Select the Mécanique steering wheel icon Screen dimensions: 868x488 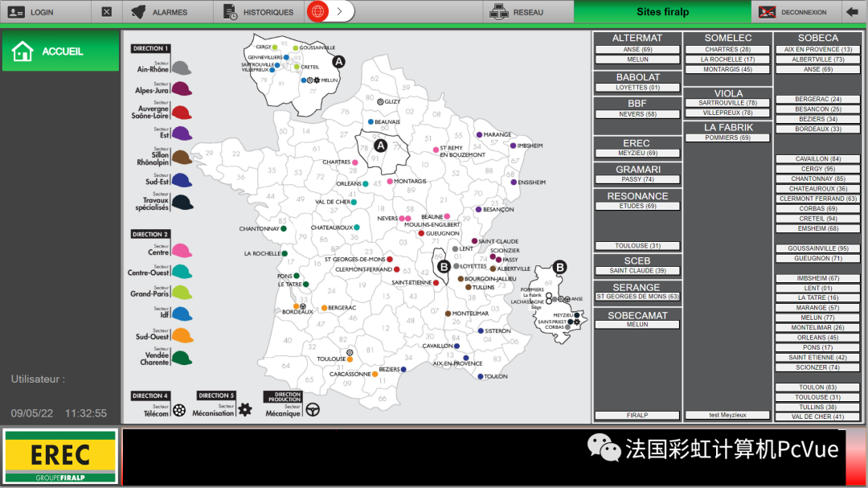coord(313,409)
